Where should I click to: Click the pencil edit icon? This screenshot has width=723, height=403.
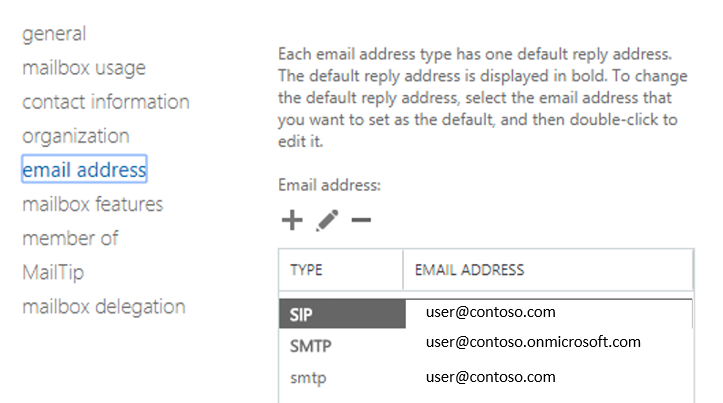tap(326, 220)
